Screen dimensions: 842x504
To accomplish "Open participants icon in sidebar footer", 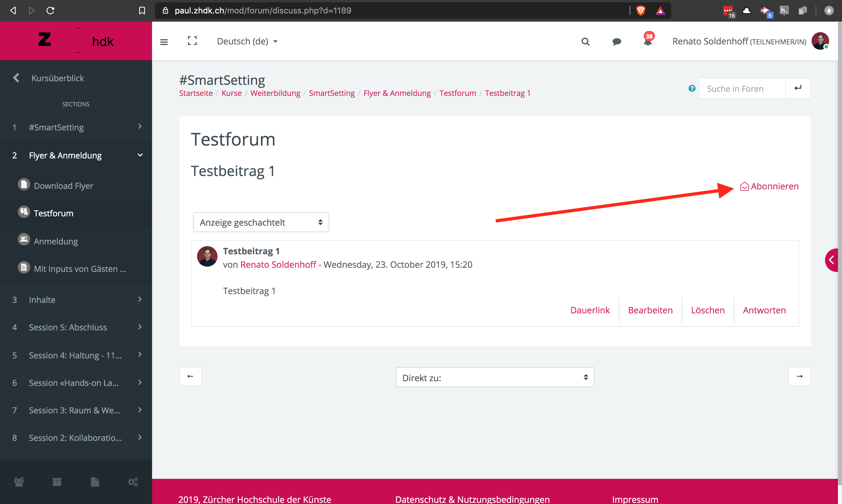I will click(x=19, y=481).
